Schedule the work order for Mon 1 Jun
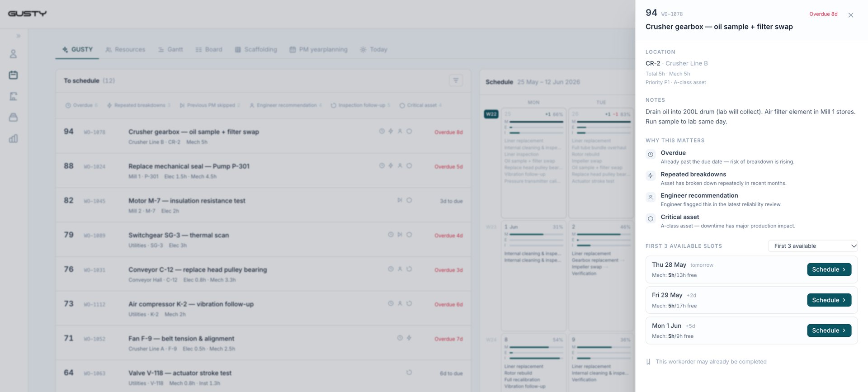Image resolution: width=868 pixels, height=392 pixels. (x=829, y=331)
